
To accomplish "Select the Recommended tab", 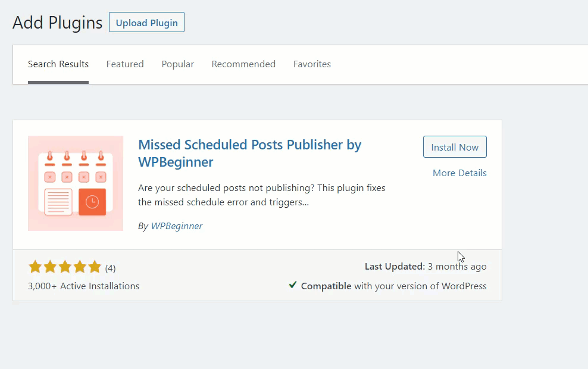I will [243, 64].
